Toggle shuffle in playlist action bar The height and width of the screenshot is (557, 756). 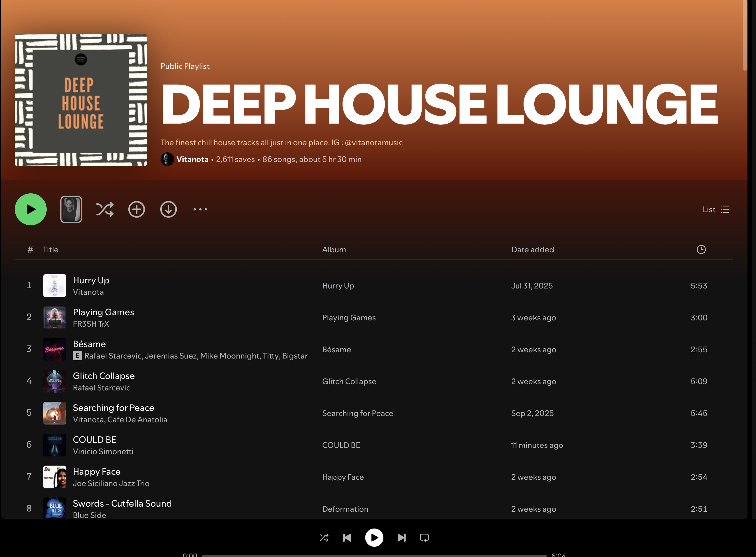pos(105,209)
